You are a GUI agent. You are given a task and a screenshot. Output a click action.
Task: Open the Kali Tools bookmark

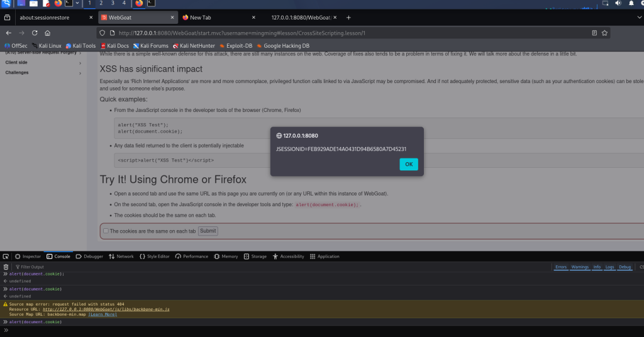point(80,46)
